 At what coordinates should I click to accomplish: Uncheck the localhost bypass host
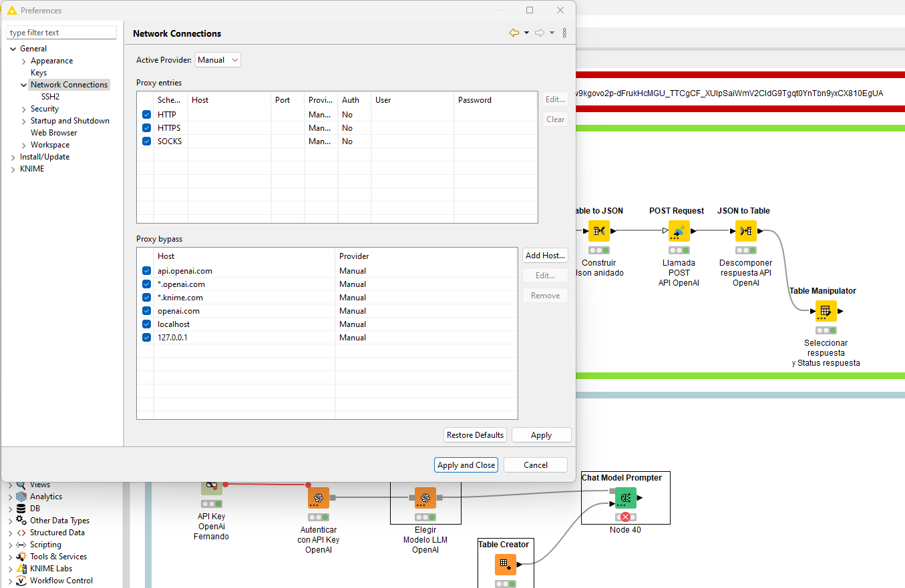pos(146,324)
